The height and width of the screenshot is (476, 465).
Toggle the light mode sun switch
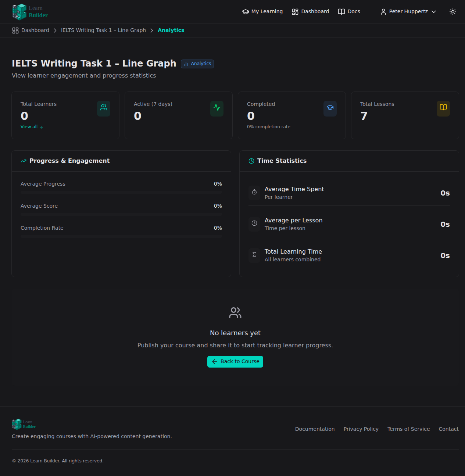[453, 11]
